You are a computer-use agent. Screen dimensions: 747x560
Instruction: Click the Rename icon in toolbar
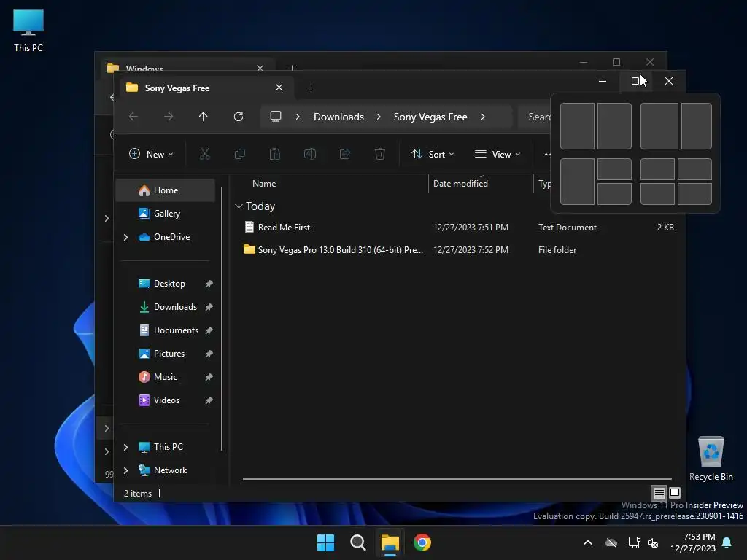coord(310,154)
